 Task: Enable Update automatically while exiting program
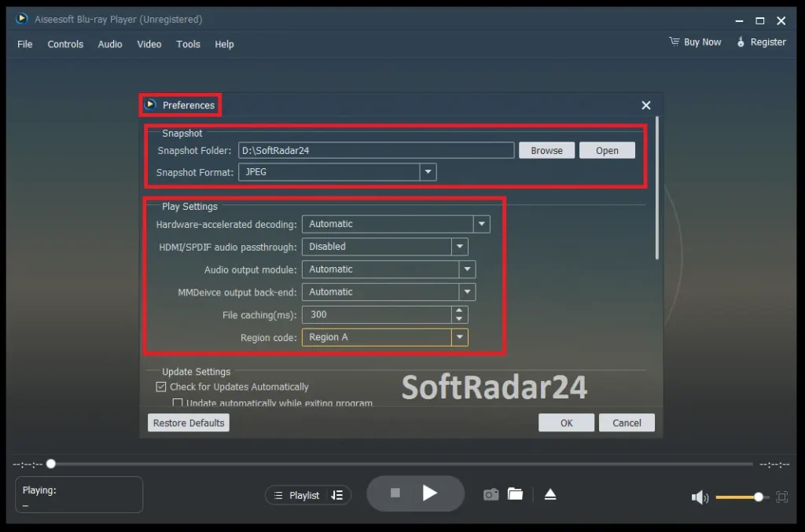click(178, 402)
